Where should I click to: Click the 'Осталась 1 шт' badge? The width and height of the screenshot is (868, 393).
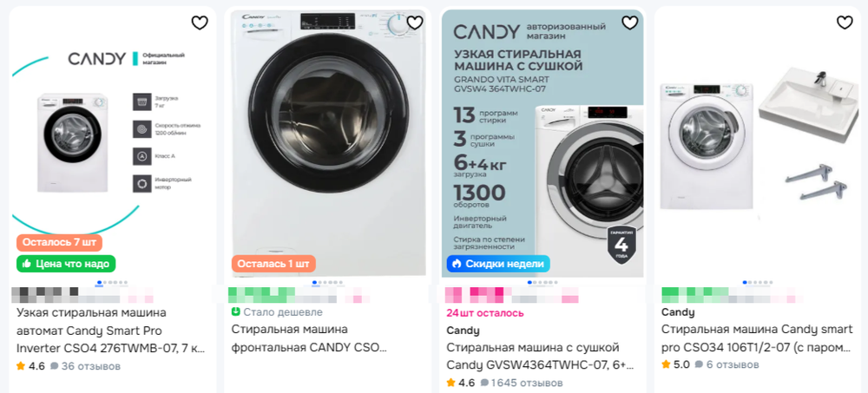tap(273, 264)
